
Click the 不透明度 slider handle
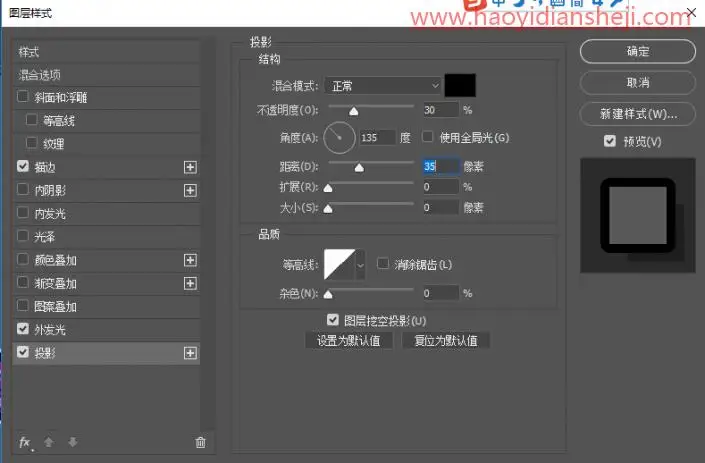(354, 111)
